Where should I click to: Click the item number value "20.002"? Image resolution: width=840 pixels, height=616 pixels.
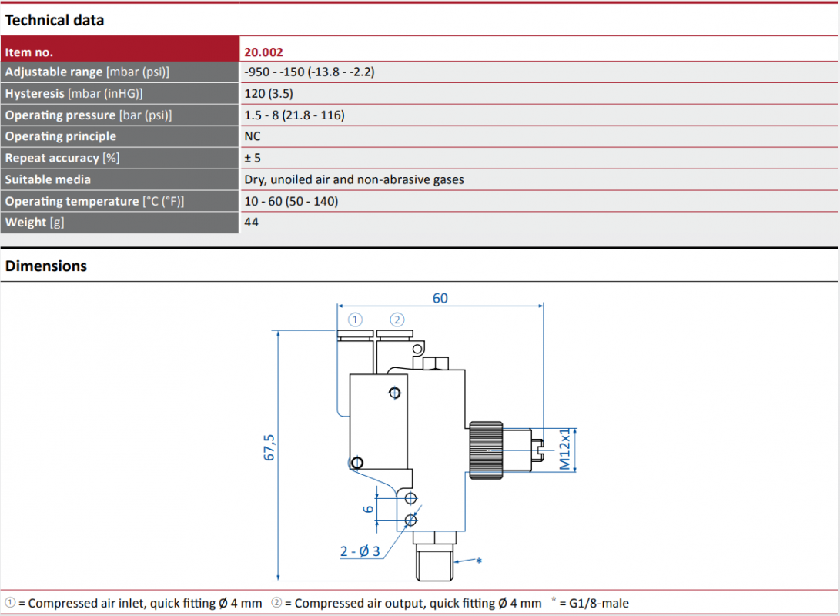pyautogui.click(x=263, y=52)
